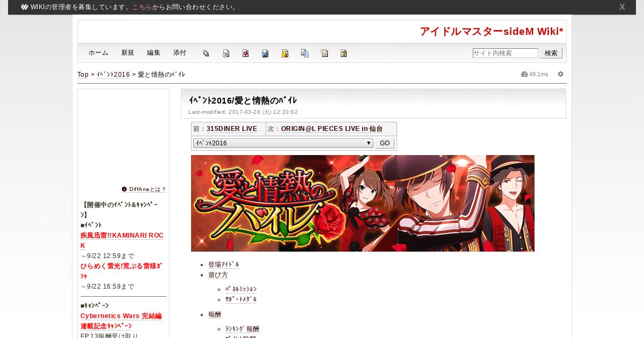Jump to ﾊﾟﾈﾙﾐｯｼｮﾝ section
This screenshot has height=338, width=644.
(241, 289)
